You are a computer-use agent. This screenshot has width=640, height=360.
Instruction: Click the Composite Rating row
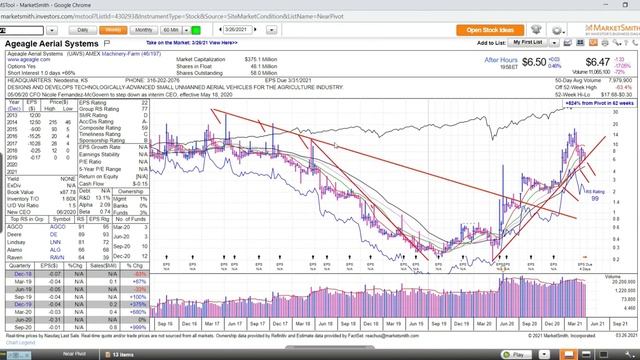pyautogui.click(x=113, y=128)
